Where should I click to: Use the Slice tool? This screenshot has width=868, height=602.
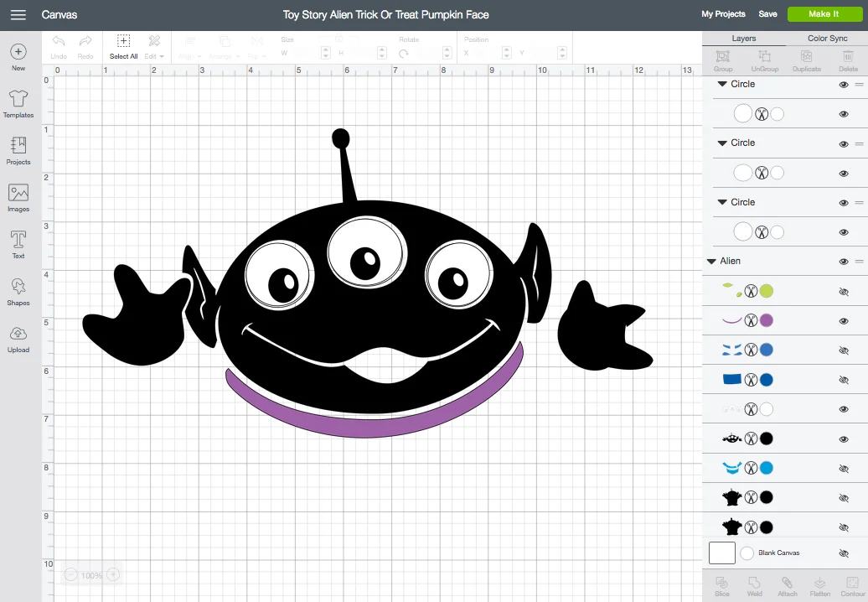[722, 587]
